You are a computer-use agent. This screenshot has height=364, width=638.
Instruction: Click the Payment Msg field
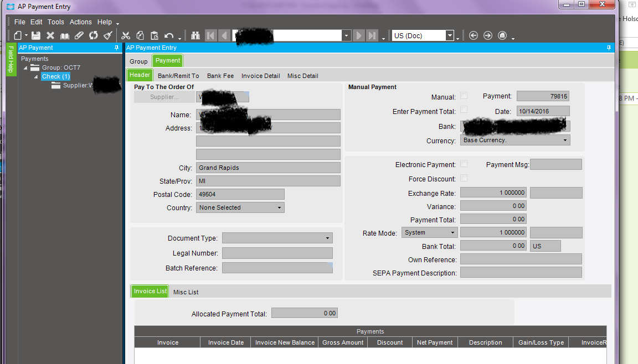pos(556,164)
